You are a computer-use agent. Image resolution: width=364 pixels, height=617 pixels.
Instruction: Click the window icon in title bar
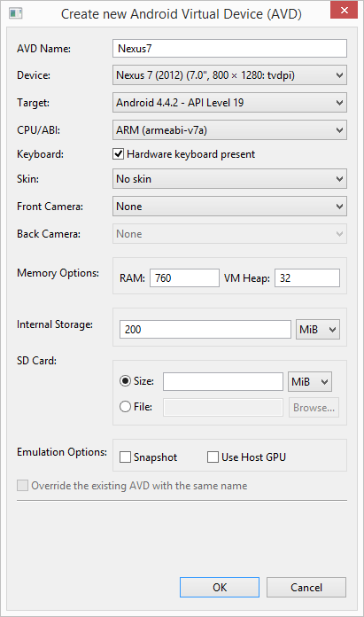pos(16,13)
